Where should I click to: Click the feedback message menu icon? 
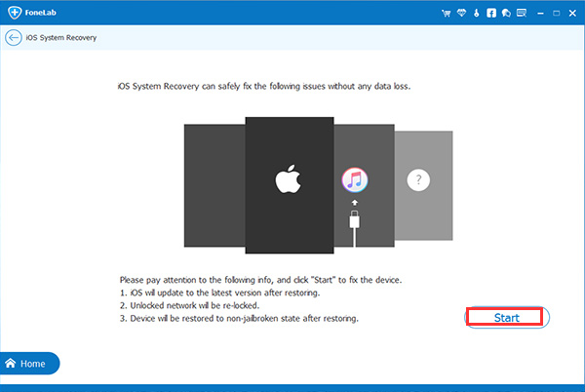pyautogui.click(x=522, y=13)
